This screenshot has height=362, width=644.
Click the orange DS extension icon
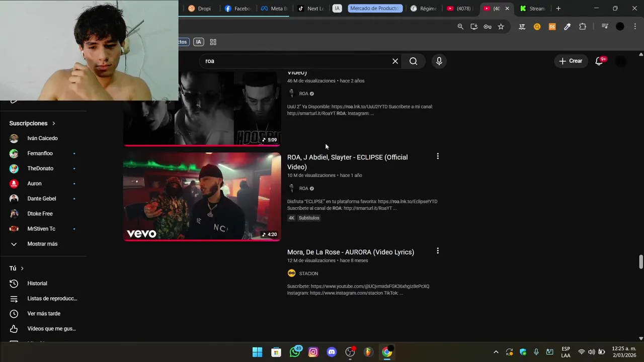[x=552, y=27]
